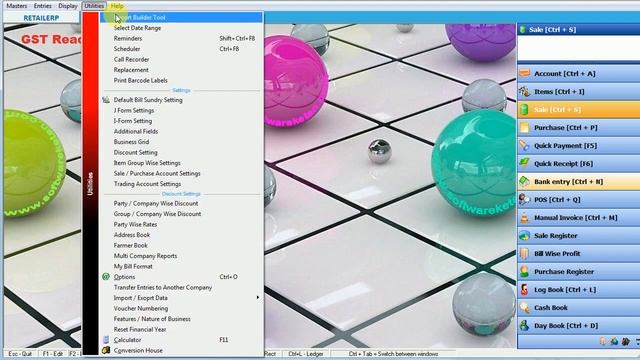Click the Manual Invoice cone icon
Screen dimensions: 640x360
pyautogui.click(x=524, y=218)
